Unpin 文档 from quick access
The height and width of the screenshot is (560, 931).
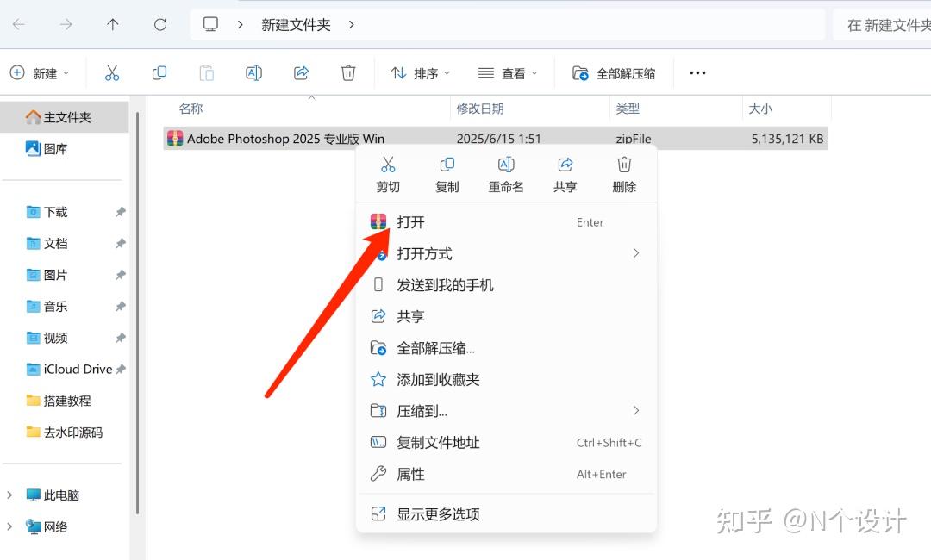(x=121, y=243)
